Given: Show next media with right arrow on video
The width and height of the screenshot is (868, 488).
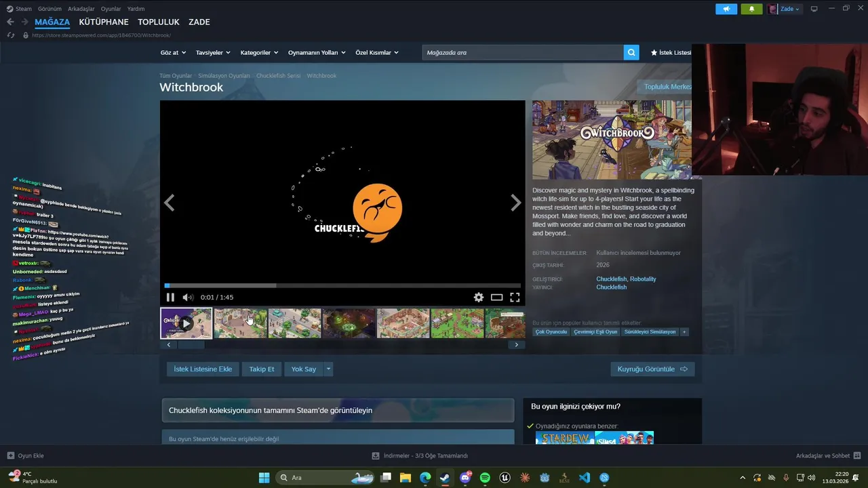Looking at the screenshot, I should (x=516, y=203).
